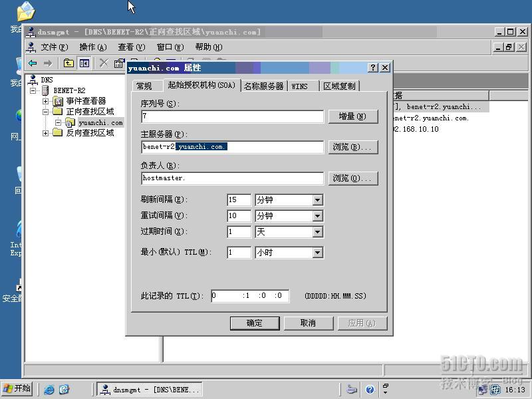Click into the 主服务器 field
The width and height of the screenshot is (532, 399).
232,147
